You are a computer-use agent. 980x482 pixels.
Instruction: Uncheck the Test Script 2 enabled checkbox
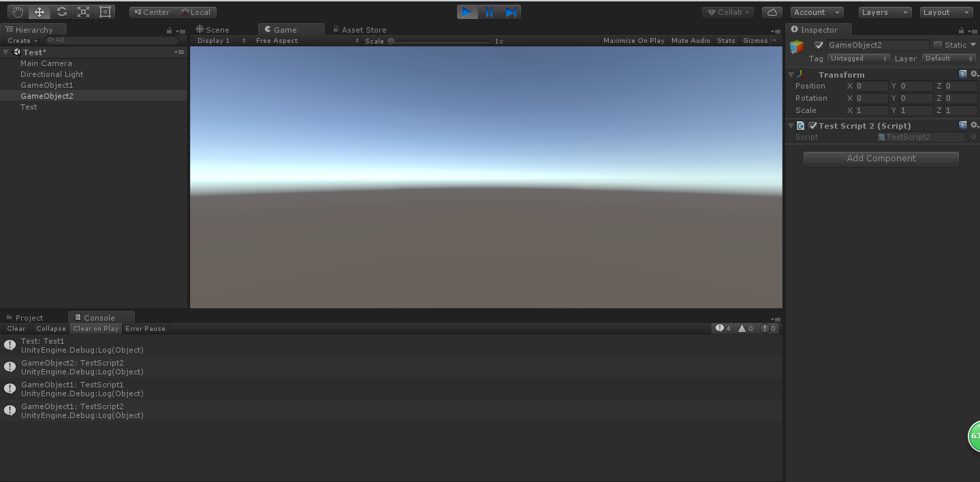tap(812, 125)
